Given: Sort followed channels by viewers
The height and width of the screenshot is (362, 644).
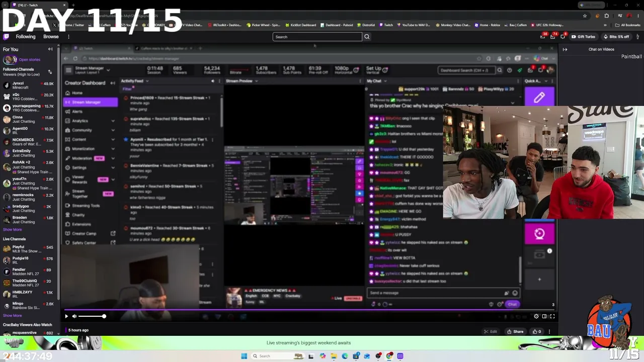Looking at the screenshot, I should coord(50,72).
